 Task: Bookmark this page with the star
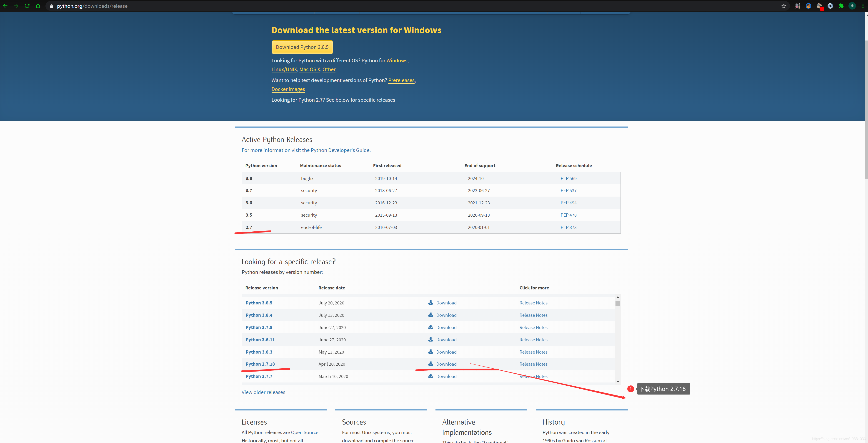(784, 6)
